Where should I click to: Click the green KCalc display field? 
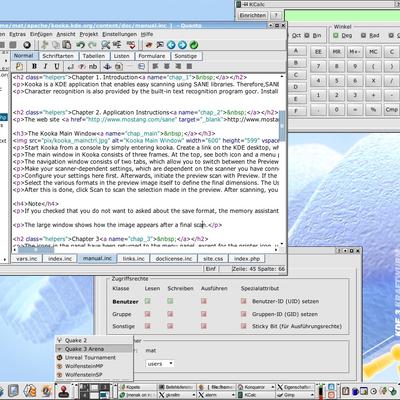click(342, 15)
